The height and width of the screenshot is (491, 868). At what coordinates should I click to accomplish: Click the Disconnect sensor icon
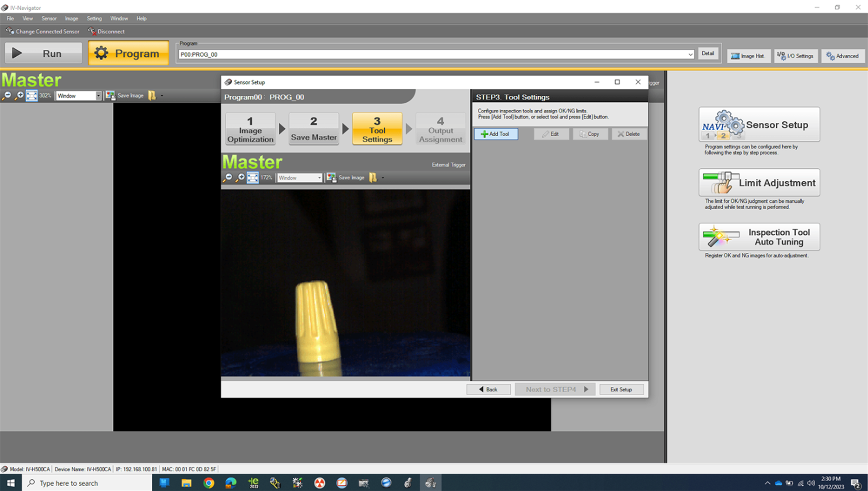tap(92, 31)
